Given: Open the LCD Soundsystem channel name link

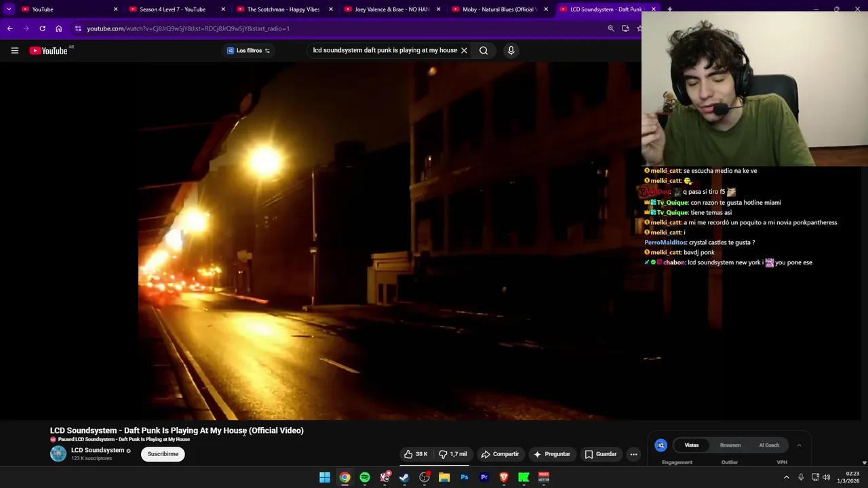Looking at the screenshot, I should pos(98,450).
